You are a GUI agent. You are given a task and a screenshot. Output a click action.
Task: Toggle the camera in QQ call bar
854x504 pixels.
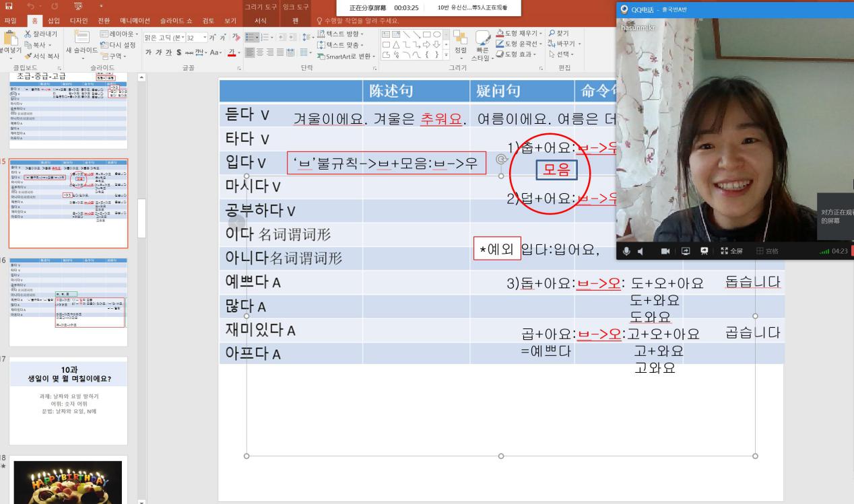(x=665, y=251)
